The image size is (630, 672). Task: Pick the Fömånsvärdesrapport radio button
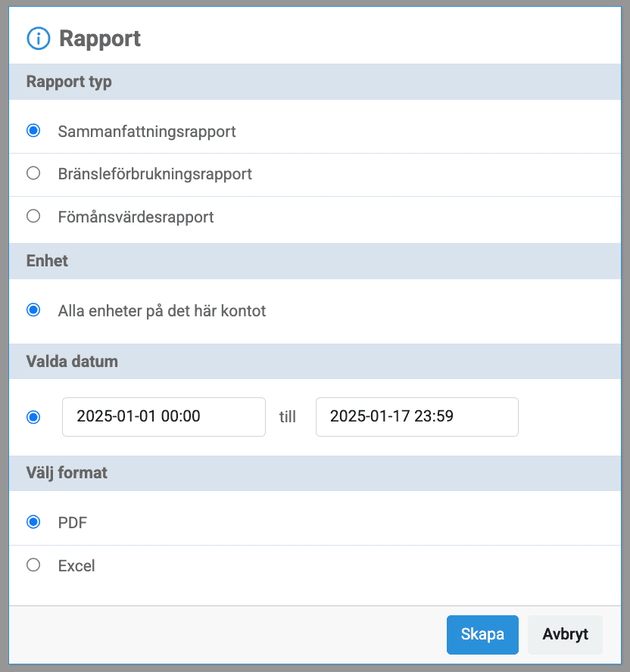coord(33,216)
